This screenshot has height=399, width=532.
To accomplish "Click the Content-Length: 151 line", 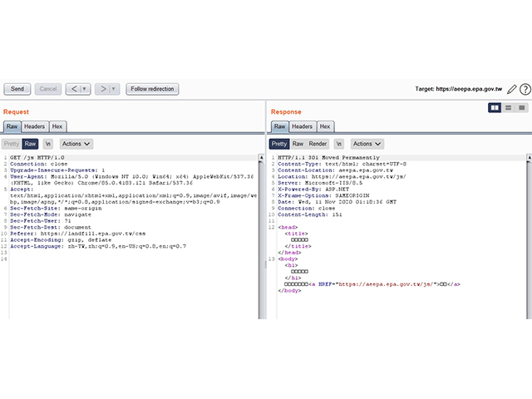I will tap(310, 214).
